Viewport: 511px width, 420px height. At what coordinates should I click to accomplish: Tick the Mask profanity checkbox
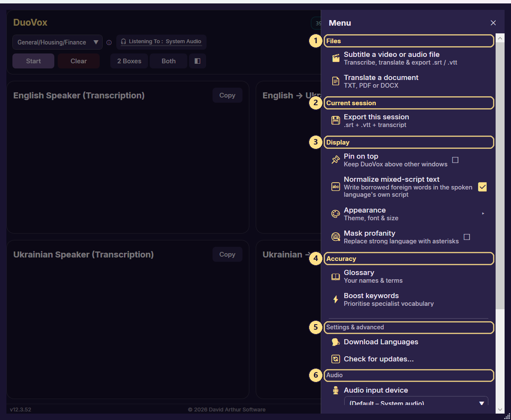click(467, 237)
